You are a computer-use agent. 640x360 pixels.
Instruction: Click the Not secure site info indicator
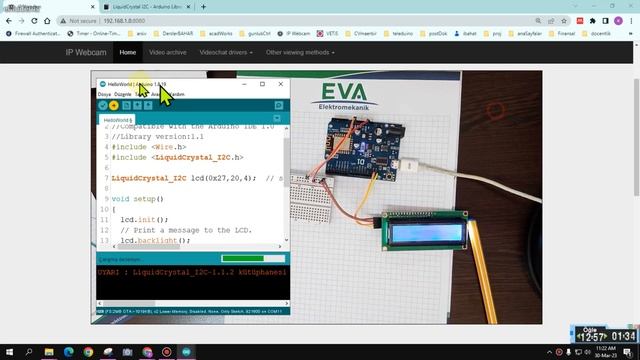point(78,21)
